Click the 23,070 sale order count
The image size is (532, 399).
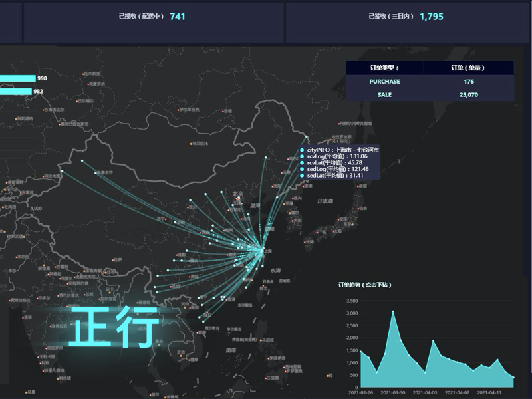pyautogui.click(x=468, y=95)
